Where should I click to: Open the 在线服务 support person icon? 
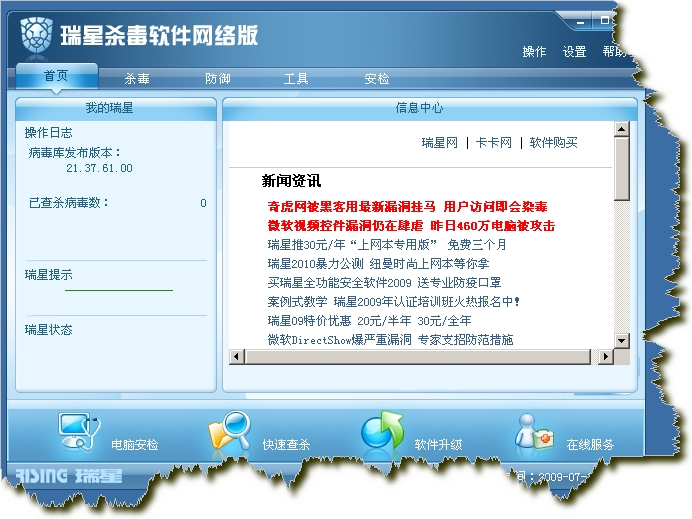(534, 432)
